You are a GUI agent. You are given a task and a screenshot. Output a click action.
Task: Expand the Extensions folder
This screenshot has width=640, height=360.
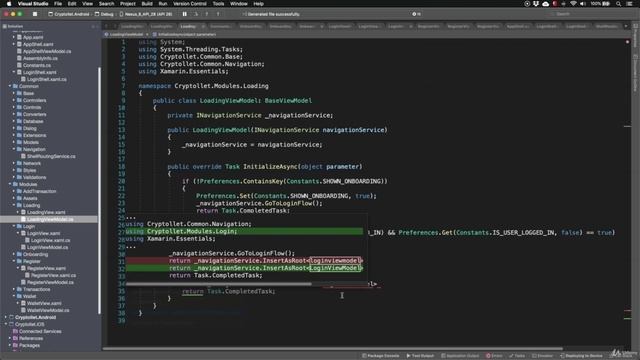tap(14, 135)
